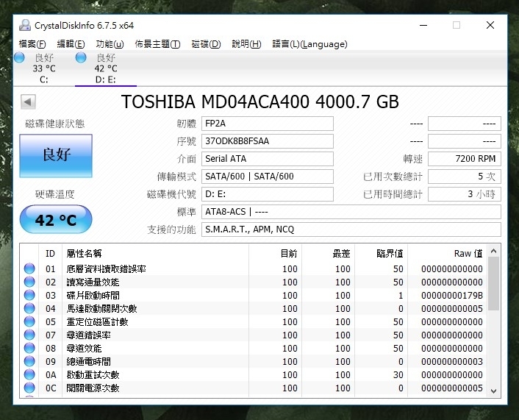Click status orb for attribute 02
The width and height of the screenshot is (519, 420).
click(x=29, y=282)
